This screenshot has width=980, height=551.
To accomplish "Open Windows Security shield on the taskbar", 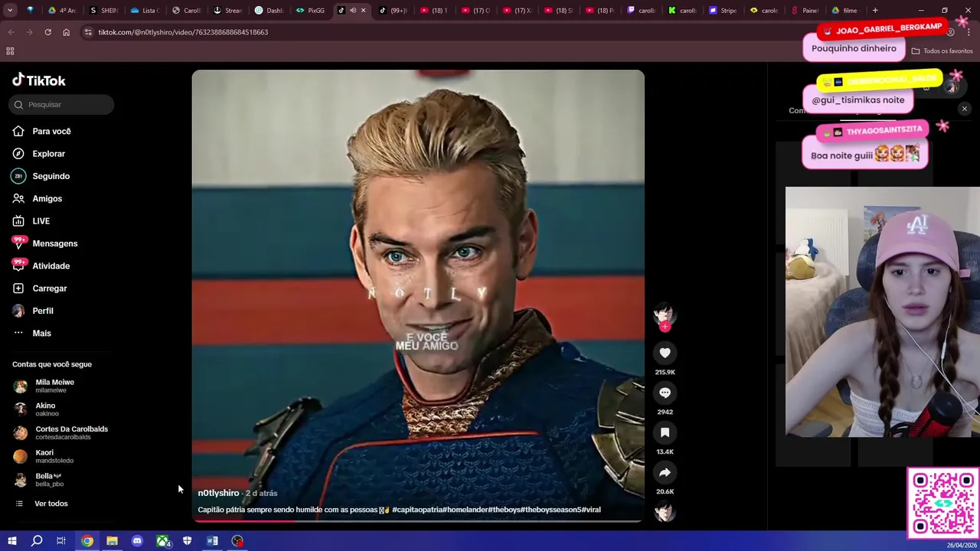I will point(187,541).
